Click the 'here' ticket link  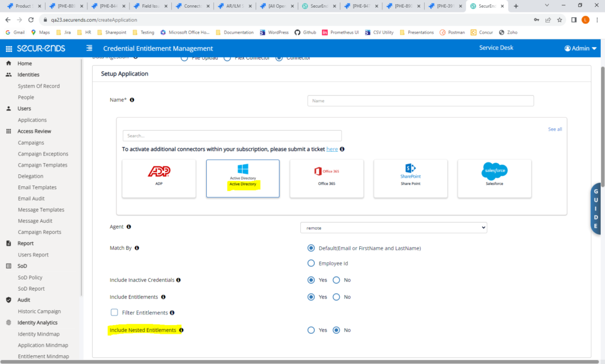pyautogui.click(x=332, y=149)
